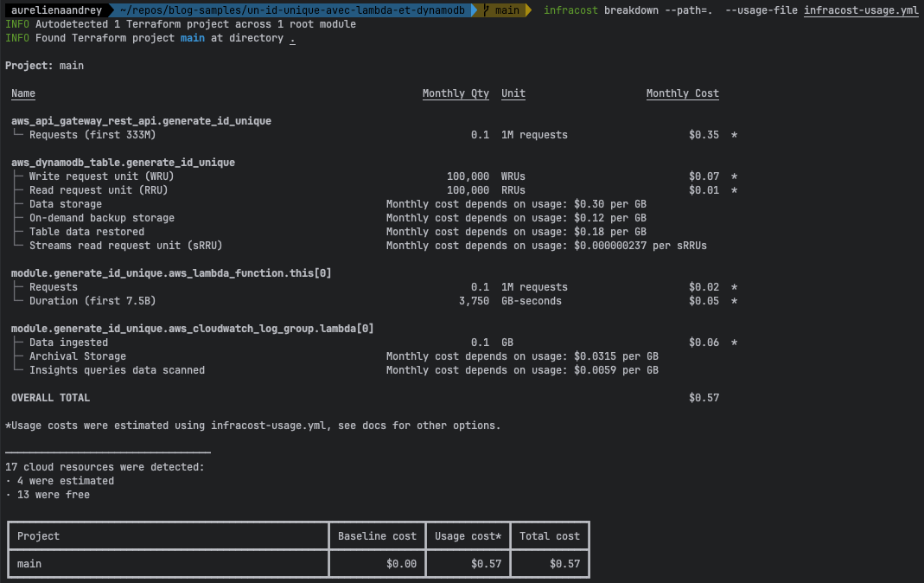924x583 pixels.
Task: Click the 'infracost' command word
Action: 570,10
